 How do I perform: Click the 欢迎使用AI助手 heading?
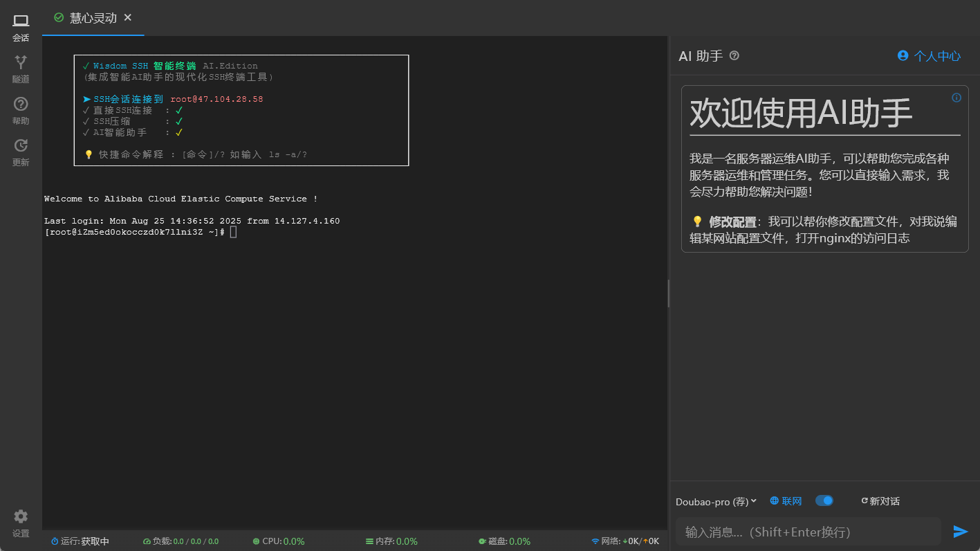click(x=801, y=112)
